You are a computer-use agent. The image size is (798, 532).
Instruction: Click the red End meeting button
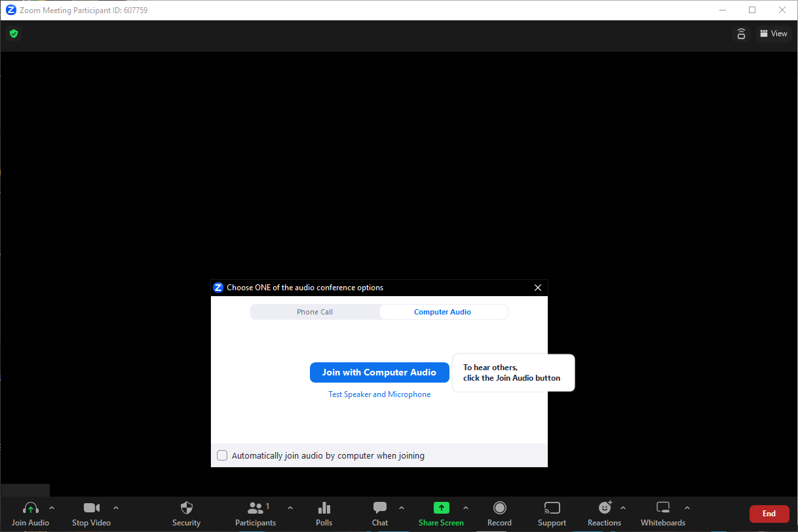click(x=769, y=514)
